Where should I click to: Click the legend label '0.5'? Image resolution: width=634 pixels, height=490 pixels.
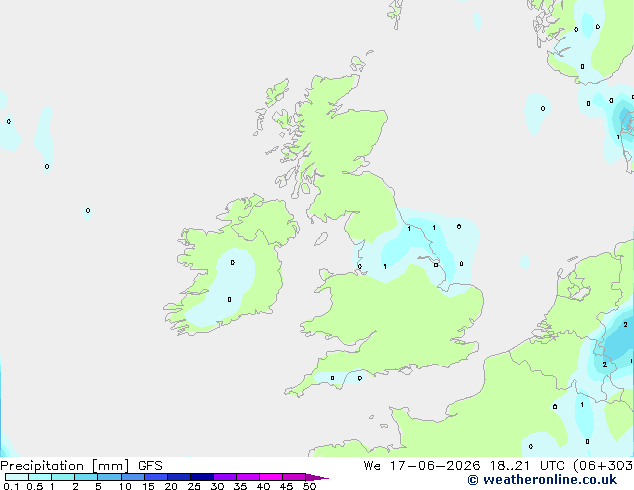pos(34,486)
